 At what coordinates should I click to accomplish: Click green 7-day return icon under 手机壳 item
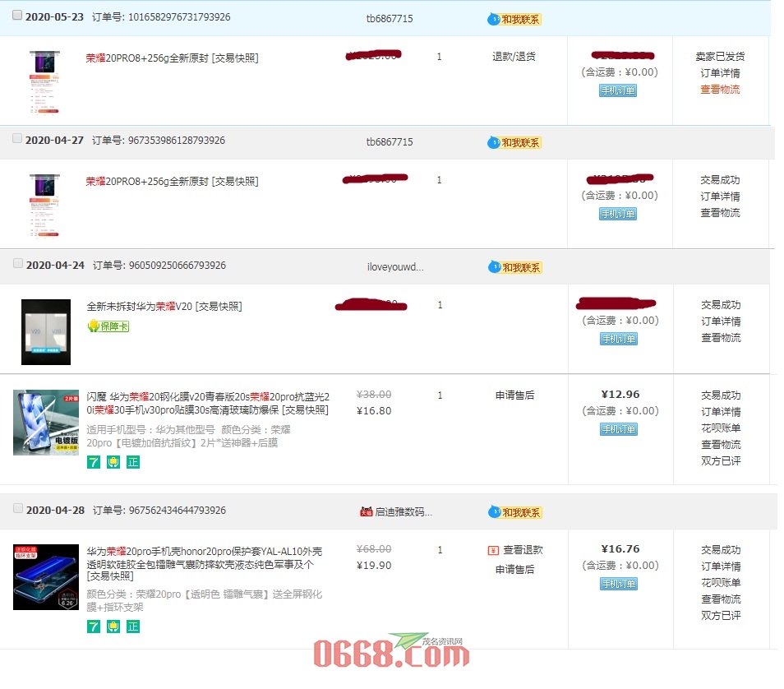(94, 627)
